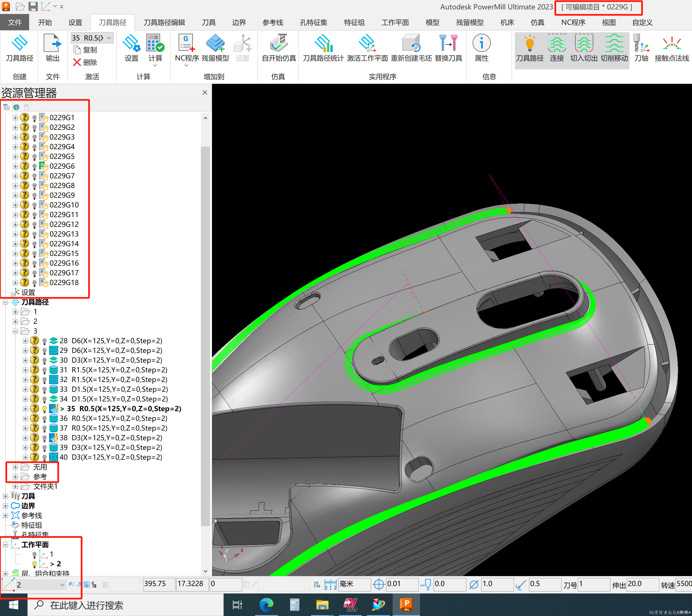Click the 残留模型 stock model icon
Screen dimensions: 692x616
tap(215, 43)
